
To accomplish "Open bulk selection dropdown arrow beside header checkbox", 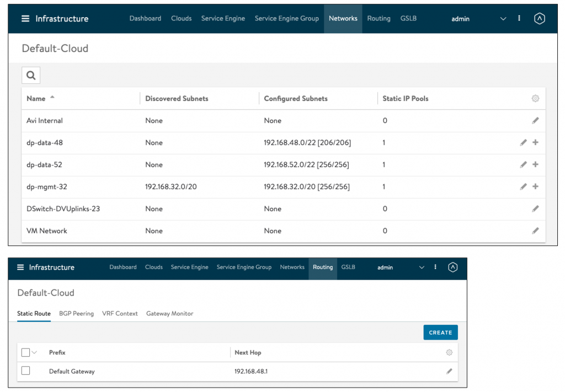I will (35, 352).
